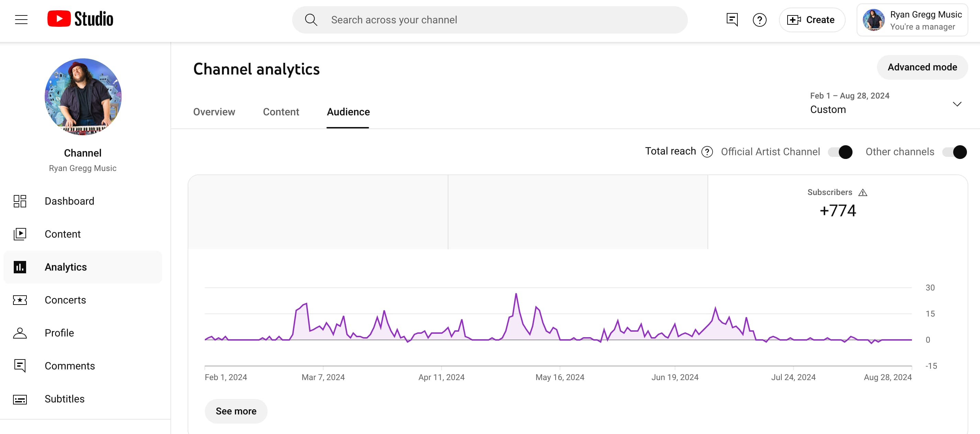Click the Analytics bar-chart icon
This screenshot has height=434, width=980.
[20, 267]
